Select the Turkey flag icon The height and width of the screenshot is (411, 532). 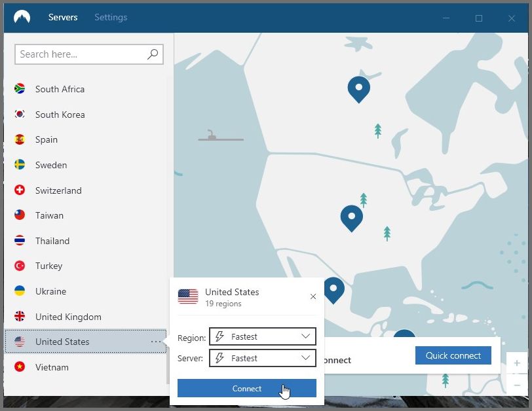click(20, 266)
